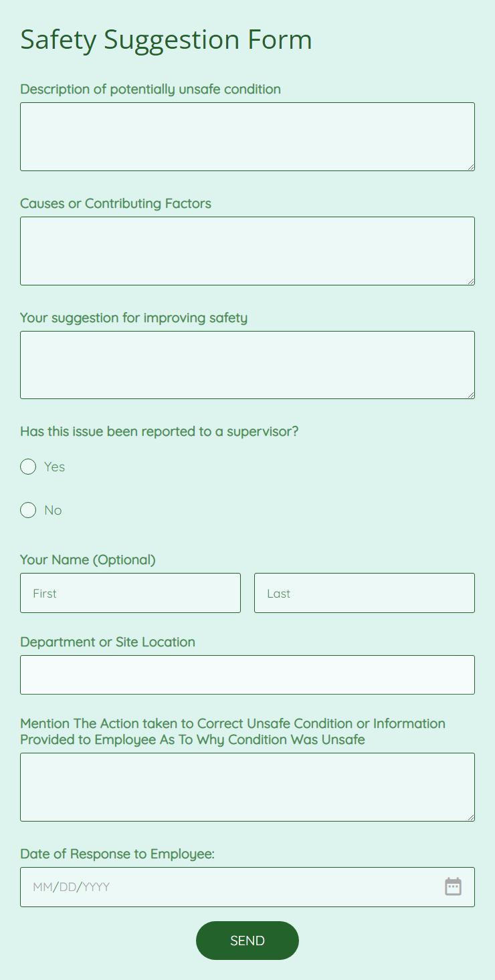Viewport: 495px width, 980px height.
Task: Click the corrective action taken textbox
Action: (x=248, y=787)
